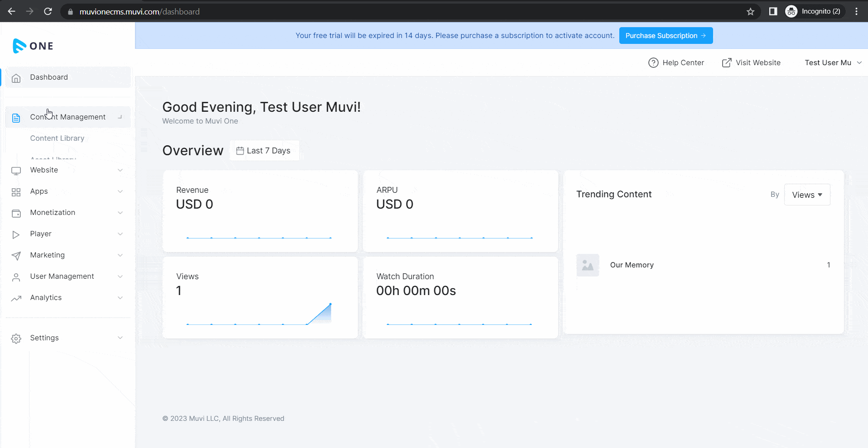Screen dimensions: 868x448
Task: Click the browser address bar URL
Action: tap(140, 12)
